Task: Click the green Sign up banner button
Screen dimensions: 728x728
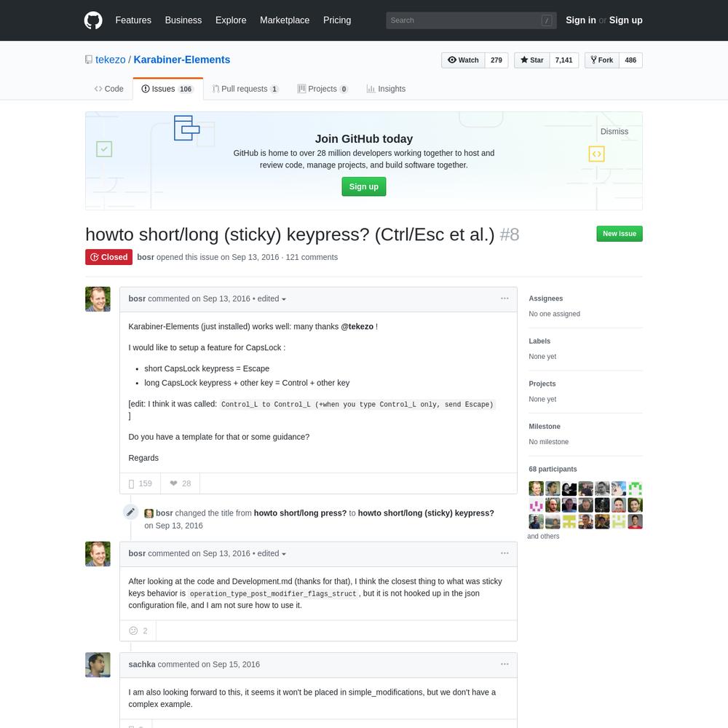Action: [364, 186]
